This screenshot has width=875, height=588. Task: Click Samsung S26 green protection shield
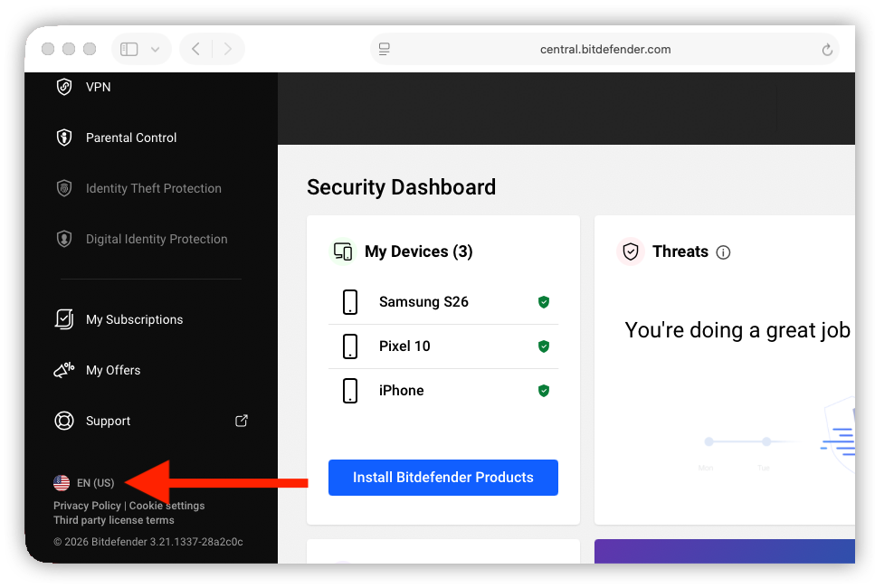click(544, 302)
